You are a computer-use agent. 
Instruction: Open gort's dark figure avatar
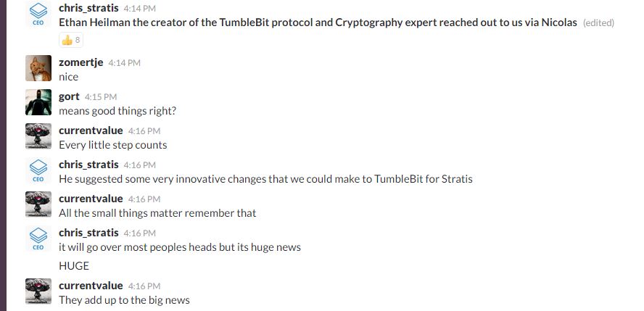38,102
